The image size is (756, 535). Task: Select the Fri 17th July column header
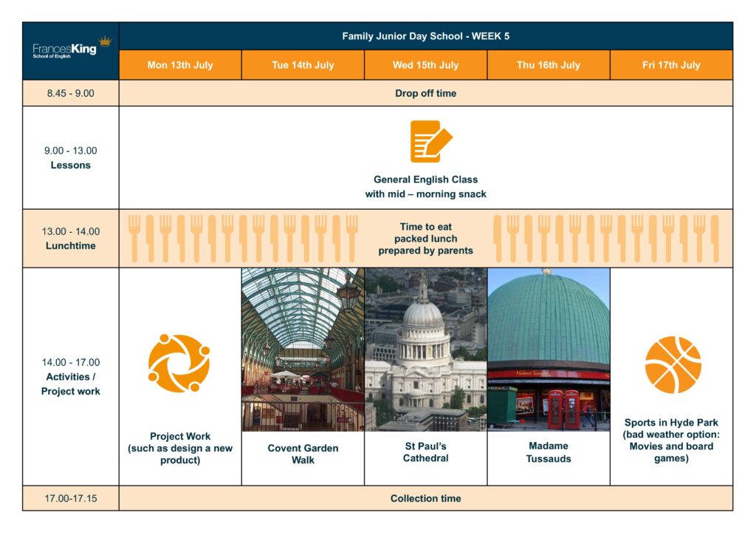pyautogui.click(x=671, y=65)
